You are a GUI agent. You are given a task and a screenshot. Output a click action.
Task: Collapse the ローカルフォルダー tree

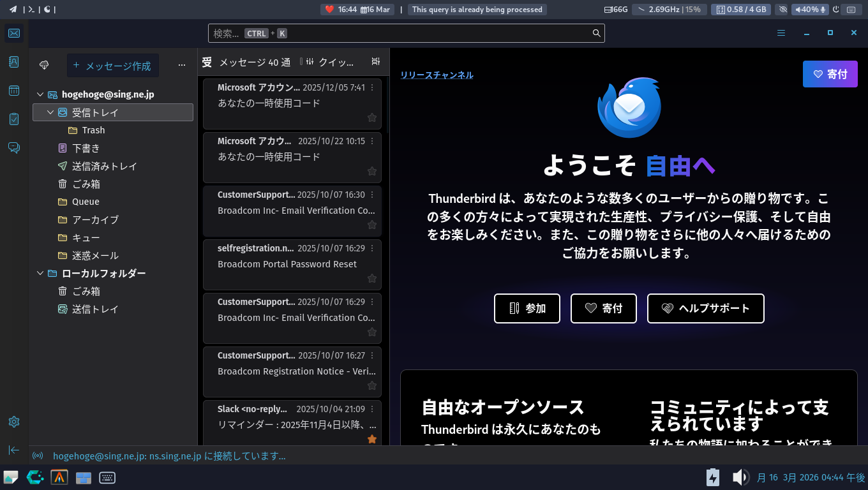[x=40, y=273]
